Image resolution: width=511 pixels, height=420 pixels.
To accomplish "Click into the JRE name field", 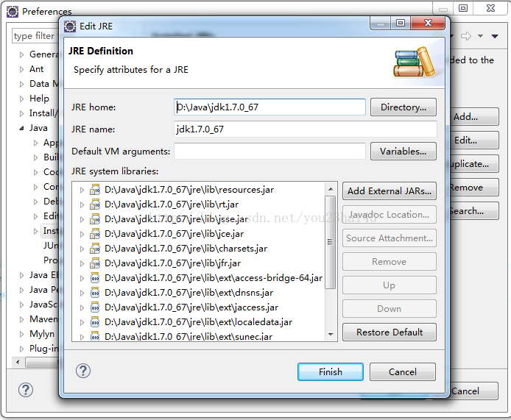I will click(306, 129).
